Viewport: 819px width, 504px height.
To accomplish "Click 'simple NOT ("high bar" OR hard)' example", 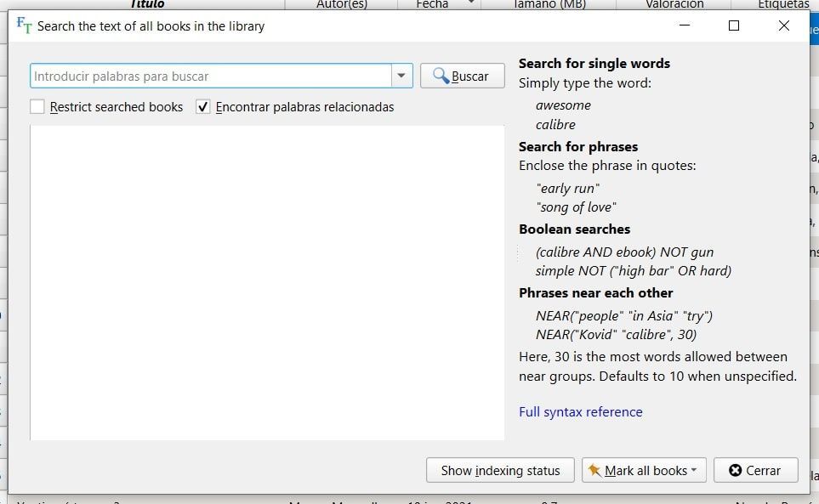I will point(634,271).
